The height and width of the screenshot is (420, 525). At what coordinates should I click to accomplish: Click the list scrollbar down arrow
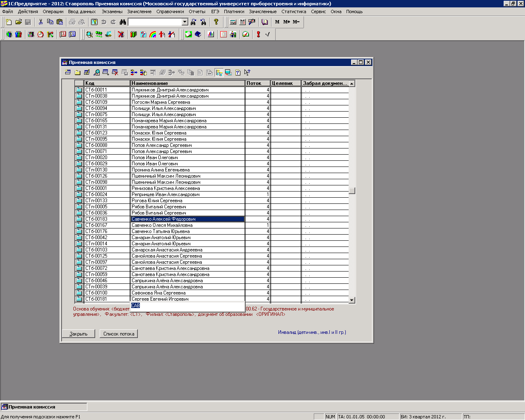tap(352, 300)
